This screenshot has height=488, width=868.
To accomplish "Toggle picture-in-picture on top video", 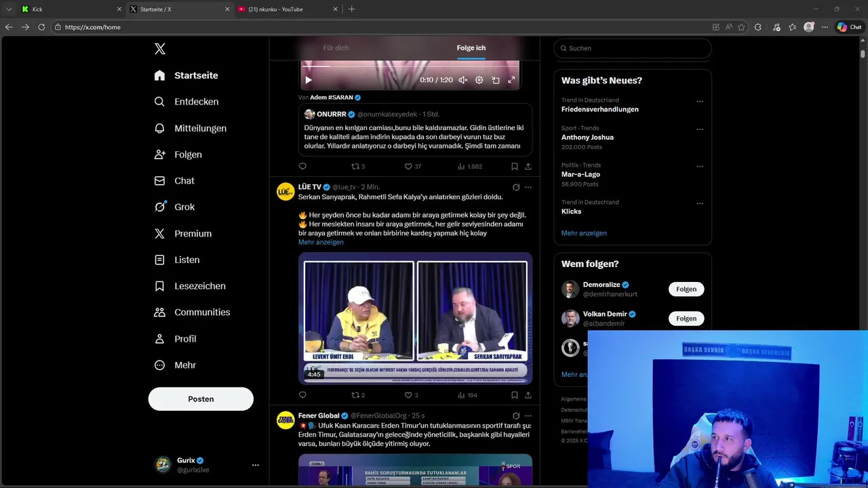I will (496, 80).
